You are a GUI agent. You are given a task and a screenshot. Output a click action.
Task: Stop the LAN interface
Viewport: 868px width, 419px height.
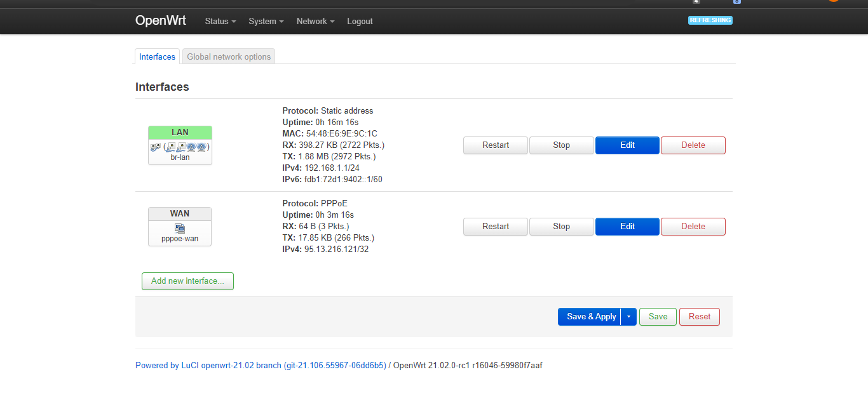click(x=562, y=145)
